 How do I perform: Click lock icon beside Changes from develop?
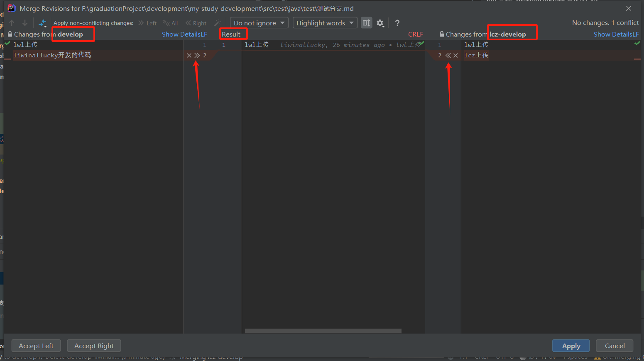[10, 34]
